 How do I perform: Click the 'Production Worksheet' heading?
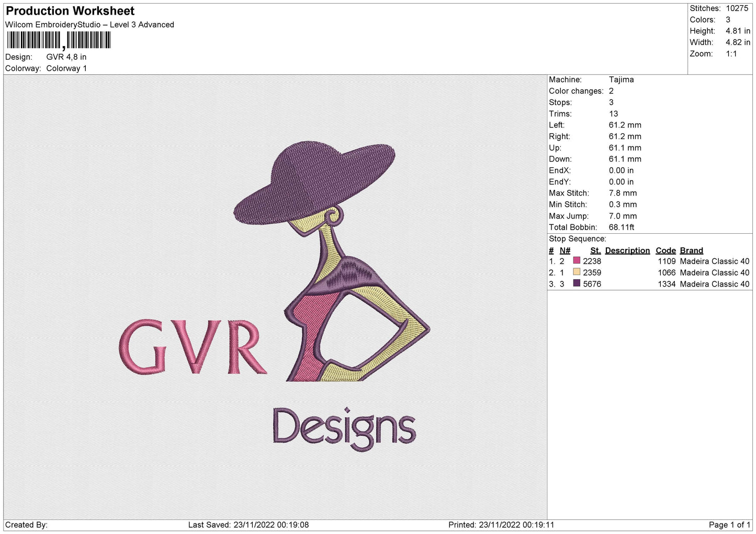(70, 11)
